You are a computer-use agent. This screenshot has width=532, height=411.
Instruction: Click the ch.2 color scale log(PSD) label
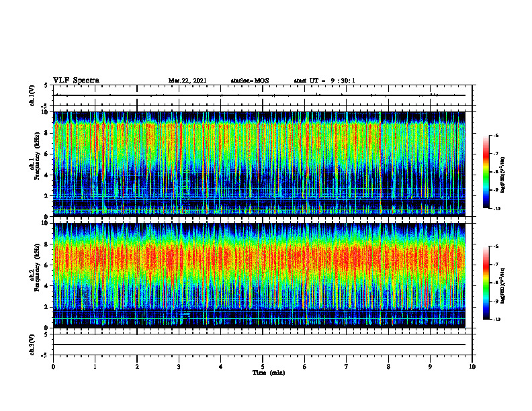coord(503,286)
